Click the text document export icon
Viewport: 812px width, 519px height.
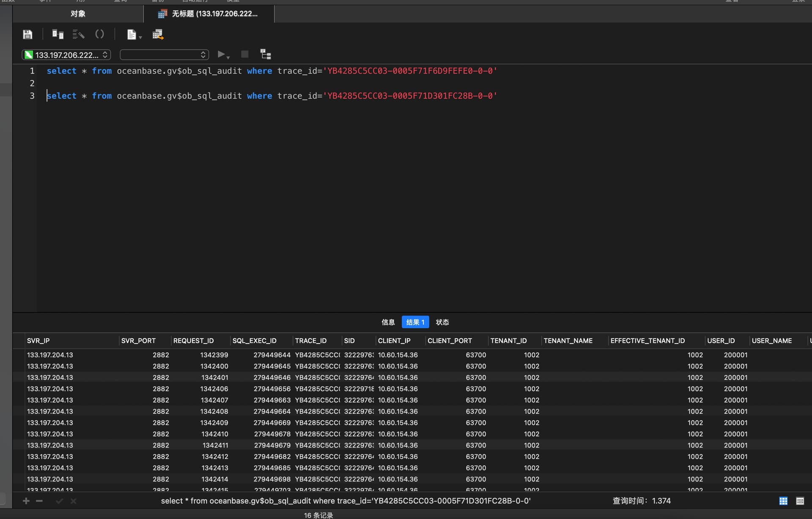point(132,34)
